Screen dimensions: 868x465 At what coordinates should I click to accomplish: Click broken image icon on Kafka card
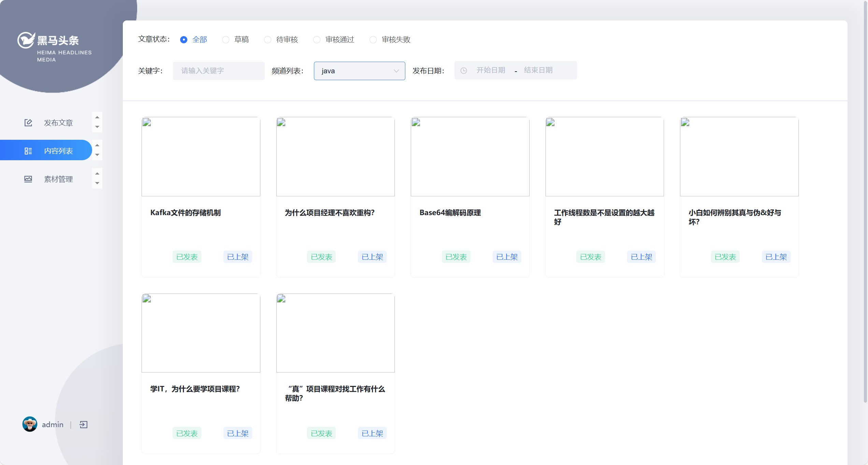pyautogui.click(x=147, y=122)
